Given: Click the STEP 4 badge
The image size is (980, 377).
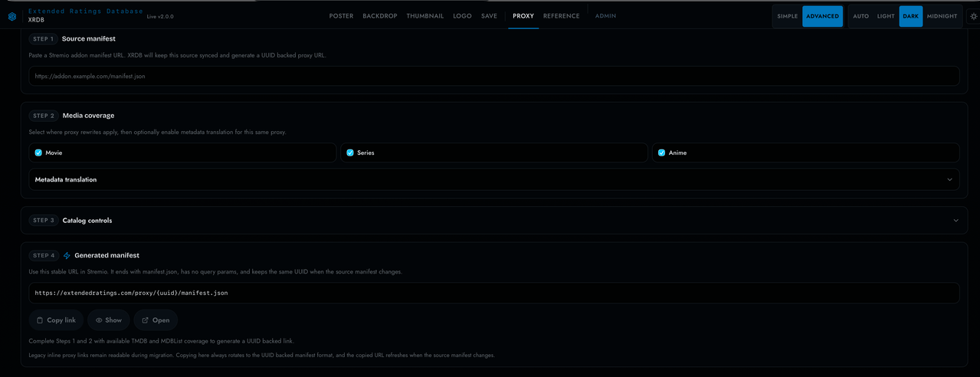Looking at the screenshot, I should point(44,255).
